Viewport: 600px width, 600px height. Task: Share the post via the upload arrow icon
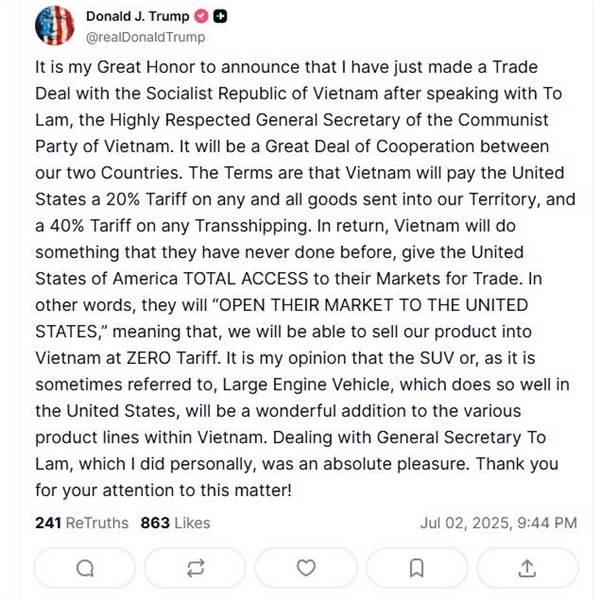click(x=527, y=568)
